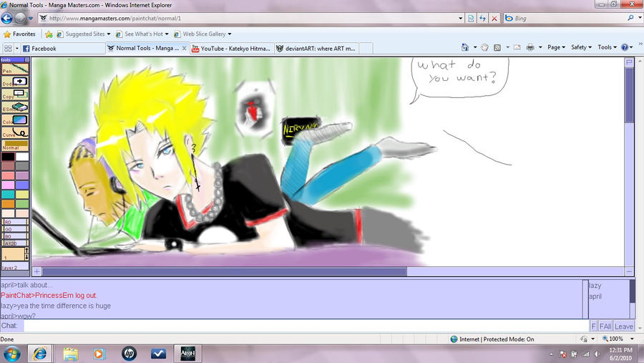Open the address bar history dropdown
This screenshot has width=644, height=363.
click(460, 19)
